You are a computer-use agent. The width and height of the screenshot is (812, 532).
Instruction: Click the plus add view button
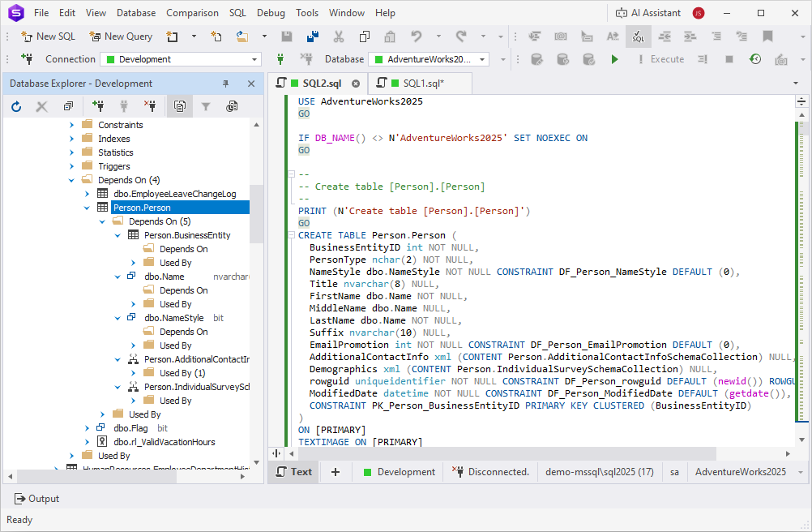(335, 472)
